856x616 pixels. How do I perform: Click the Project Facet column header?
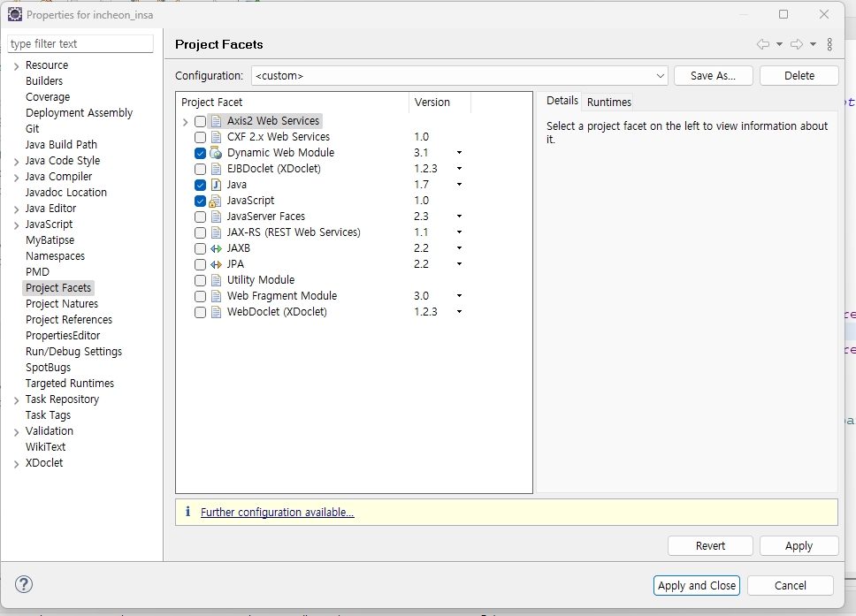click(293, 102)
